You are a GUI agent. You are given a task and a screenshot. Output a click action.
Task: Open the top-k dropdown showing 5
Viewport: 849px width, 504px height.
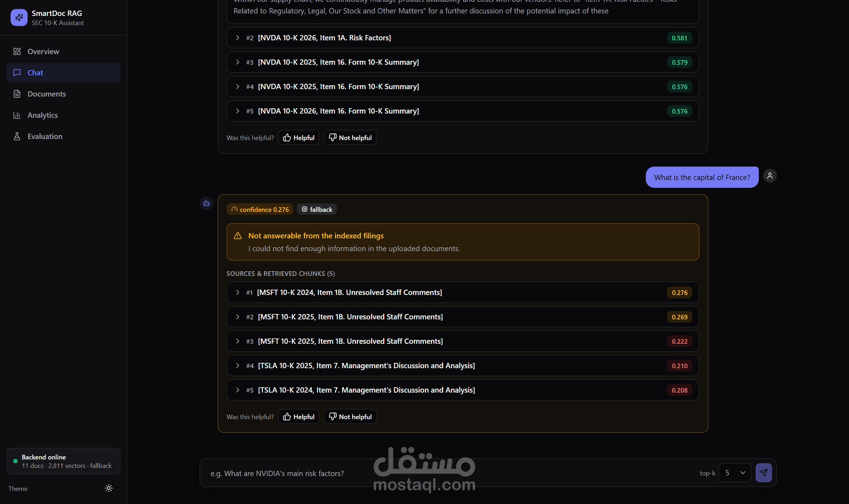(x=735, y=473)
